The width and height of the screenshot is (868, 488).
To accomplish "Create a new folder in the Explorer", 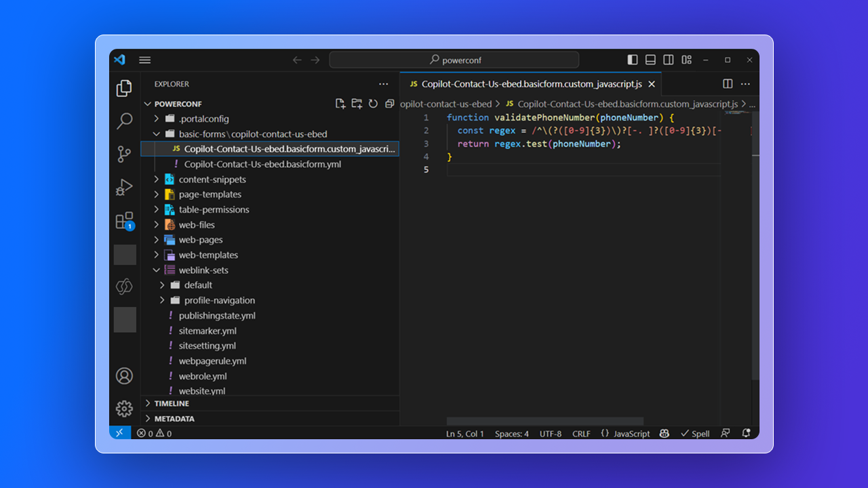I will point(357,103).
